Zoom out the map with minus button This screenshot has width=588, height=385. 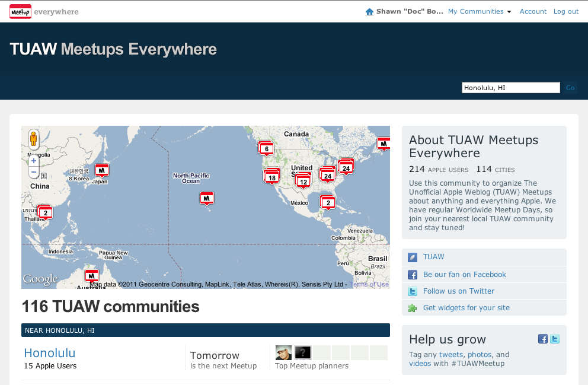34,173
